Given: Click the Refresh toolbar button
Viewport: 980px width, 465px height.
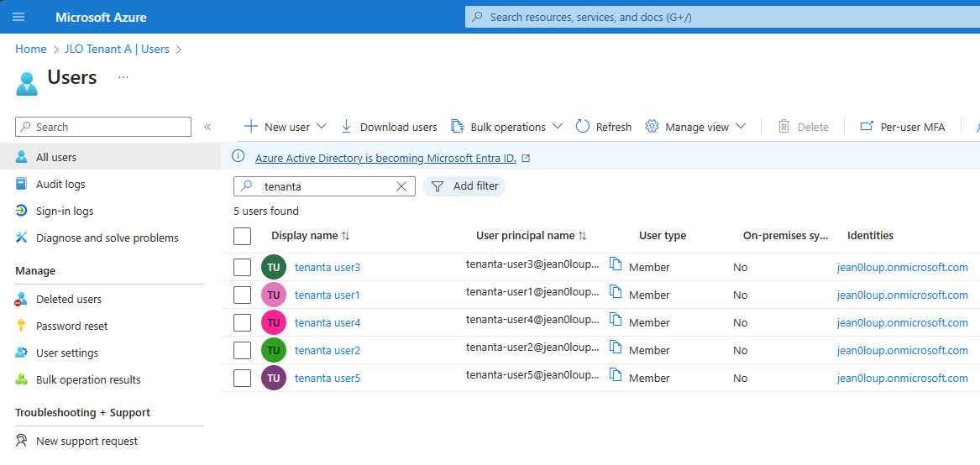Looking at the screenshot, I should coord(604,127).
